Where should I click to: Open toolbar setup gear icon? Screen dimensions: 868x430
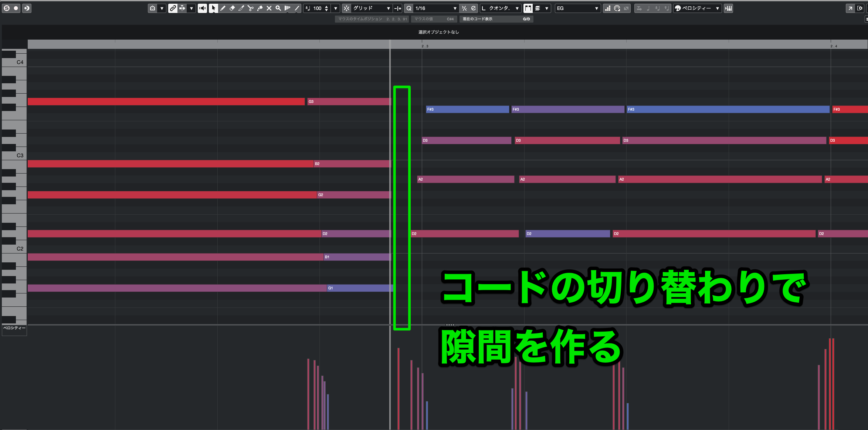coord(860,8)
